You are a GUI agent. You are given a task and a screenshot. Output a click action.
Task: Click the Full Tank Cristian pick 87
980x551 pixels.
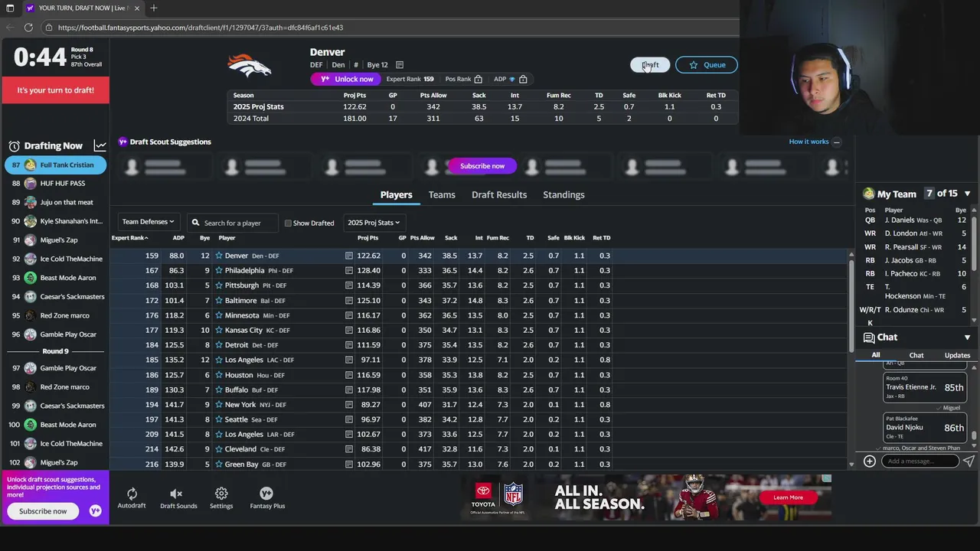click(55, 165)
